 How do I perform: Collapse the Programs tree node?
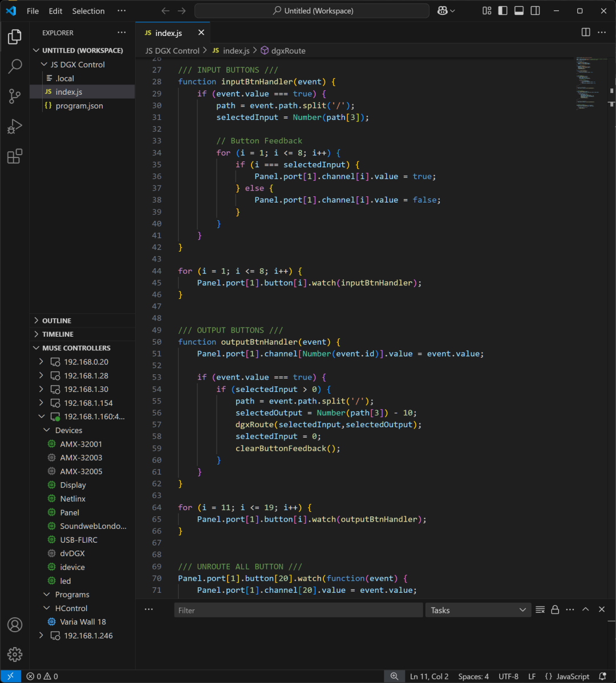[x=47, y=595]
